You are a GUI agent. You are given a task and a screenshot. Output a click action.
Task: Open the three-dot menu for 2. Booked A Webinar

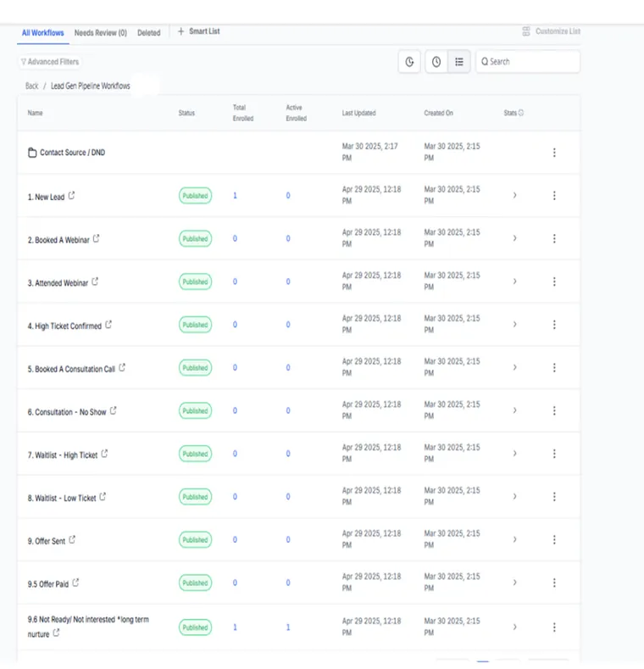click(x=554, y=238)
